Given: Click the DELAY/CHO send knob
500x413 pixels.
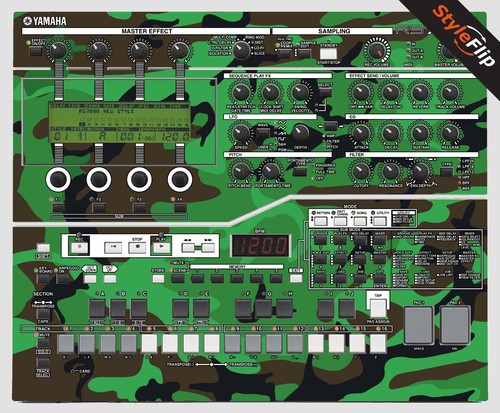Looking at the screenshot, I should pyautogui.click(x=390, y=92).
